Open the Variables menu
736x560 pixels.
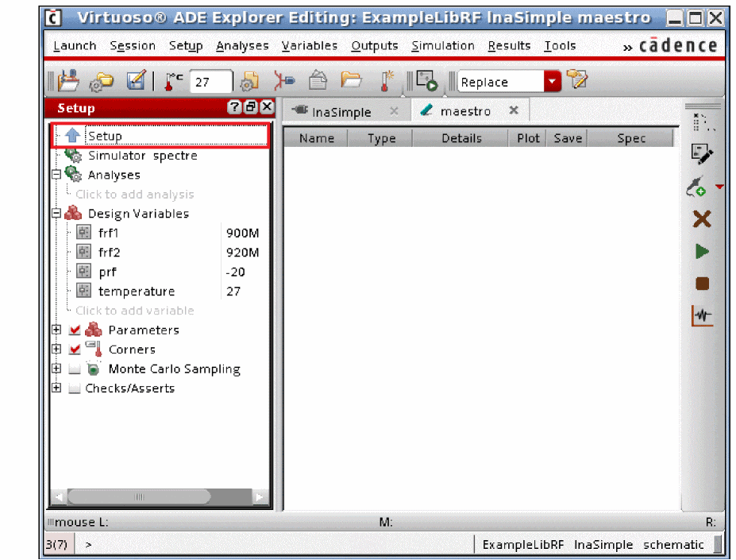tap(310, 45)
